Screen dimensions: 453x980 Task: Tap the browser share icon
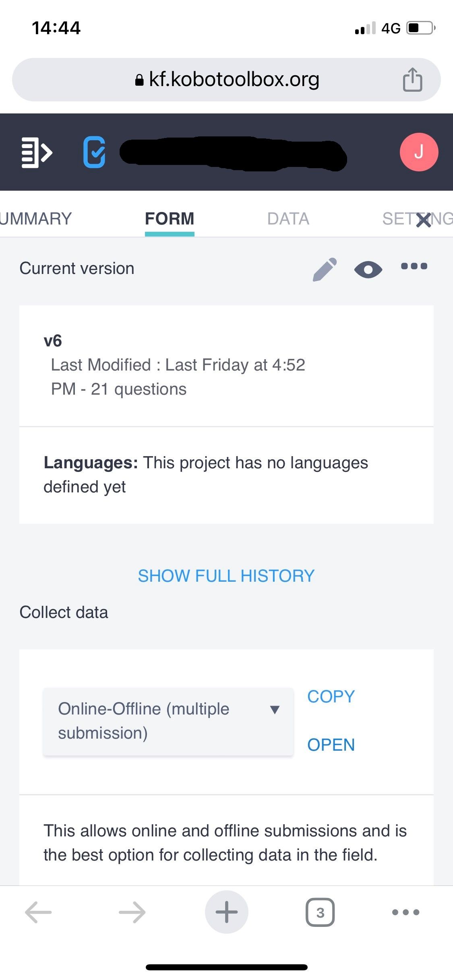(412, 80)
